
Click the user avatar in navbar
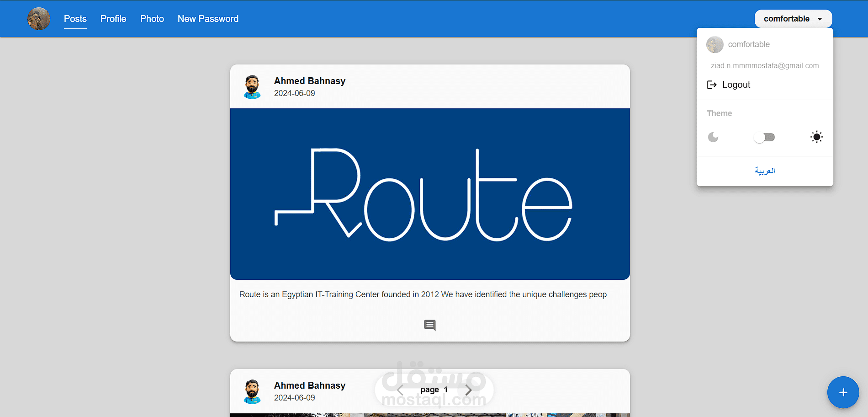coord(39,19)
